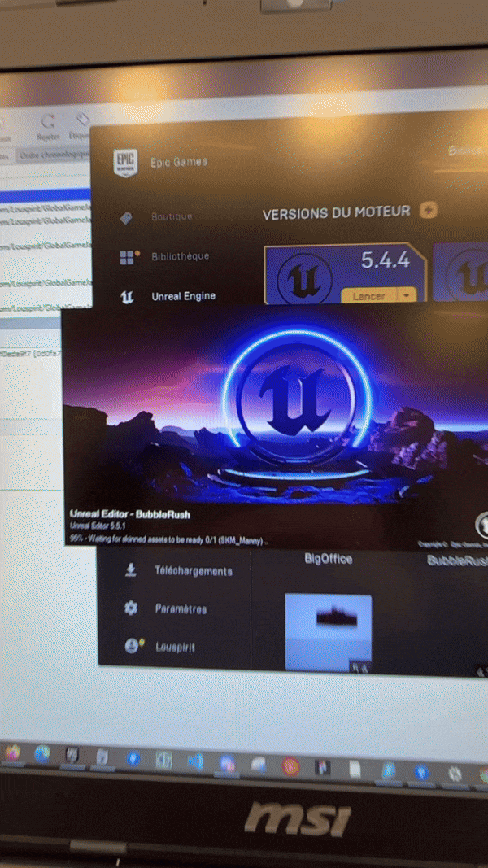
Task: Open the Paramètres gear icon
Action: point(131,608)
